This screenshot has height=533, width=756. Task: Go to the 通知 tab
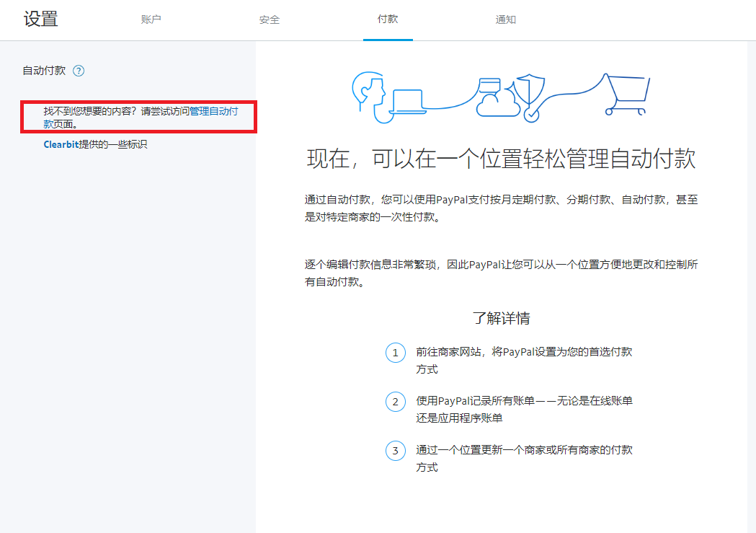tap(506, 19)
